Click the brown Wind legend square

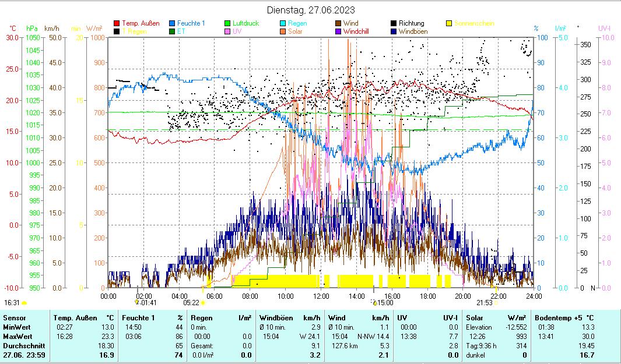(x=339, y=24)
